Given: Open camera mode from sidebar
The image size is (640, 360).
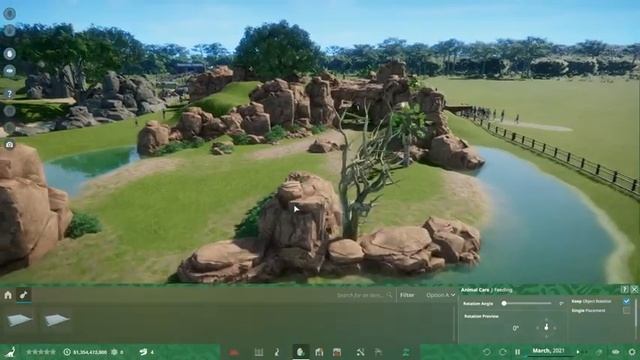Looking at the screenshot, I should pyautogui.click(x=9, y=144).
